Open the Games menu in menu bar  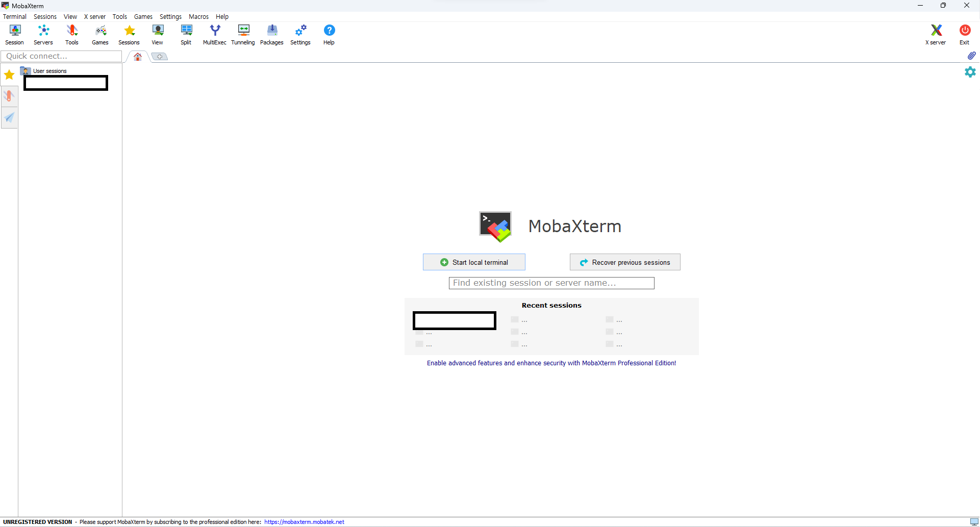point(143,17)
